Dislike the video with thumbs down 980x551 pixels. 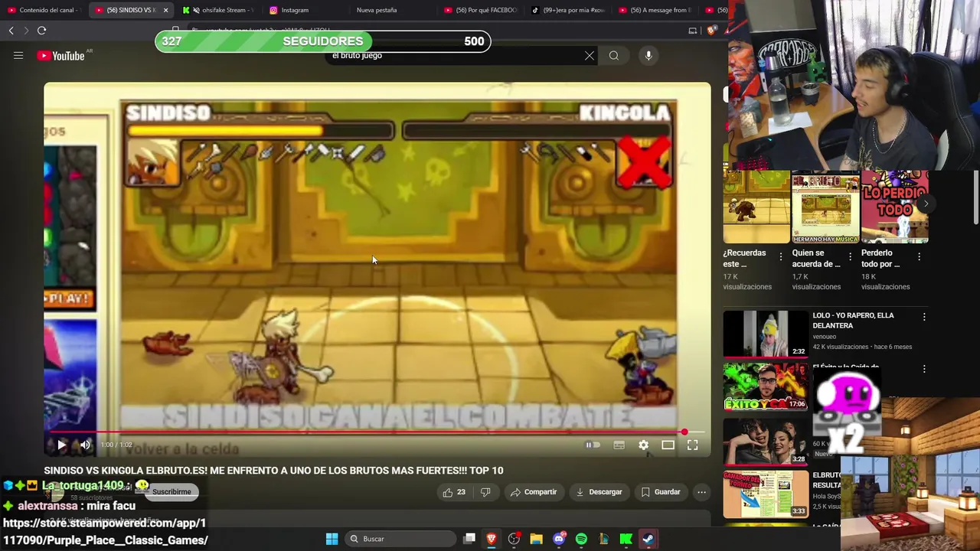485,492
